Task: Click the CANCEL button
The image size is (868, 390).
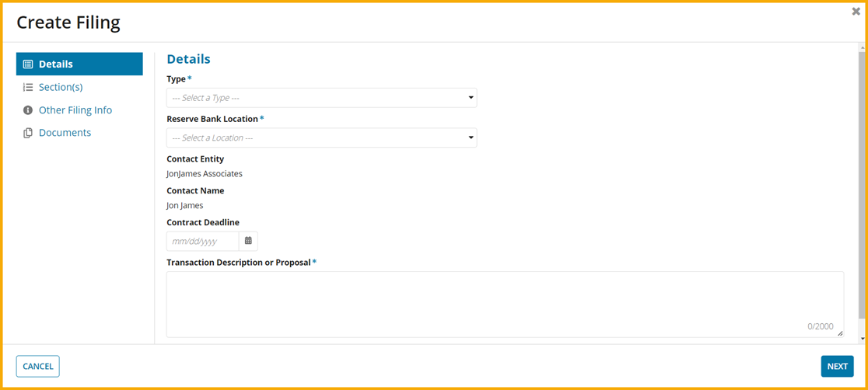Action: click(x=37, y=366)
